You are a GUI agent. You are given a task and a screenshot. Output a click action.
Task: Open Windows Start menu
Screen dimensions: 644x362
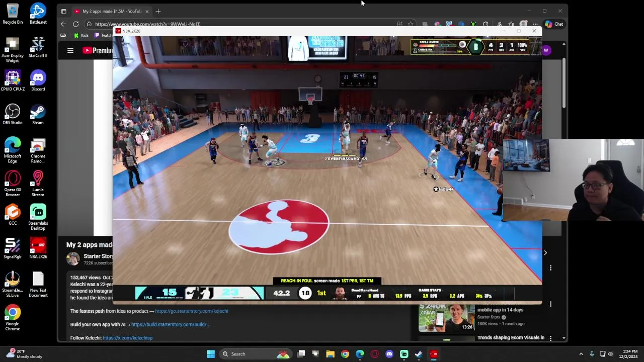coord(211,354)
